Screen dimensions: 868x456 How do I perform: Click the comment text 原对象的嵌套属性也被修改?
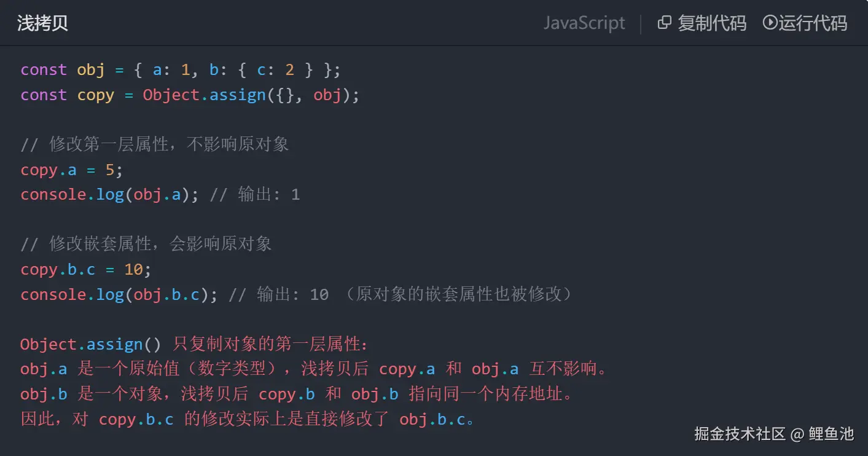coord(459,295)
